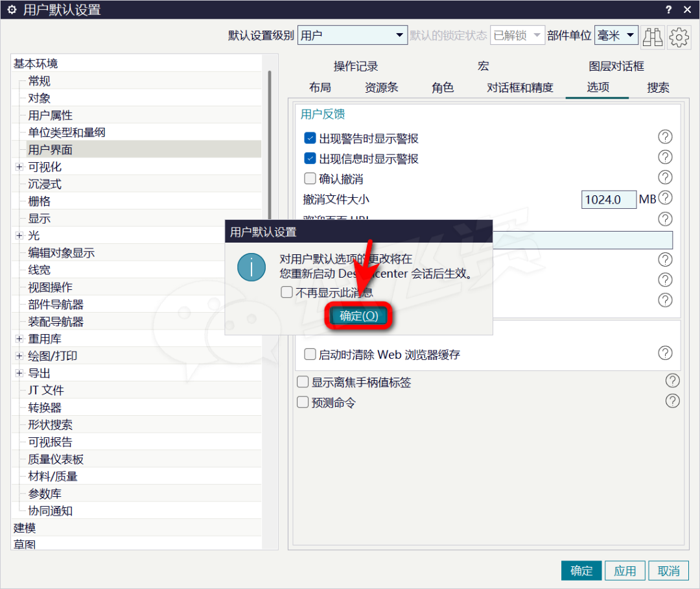Open the manage current settings gear icon

(679, 37)
